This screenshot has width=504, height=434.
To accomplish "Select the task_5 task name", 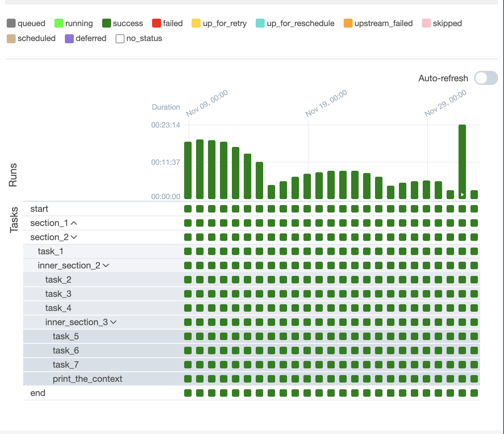I will click(65, 336).
